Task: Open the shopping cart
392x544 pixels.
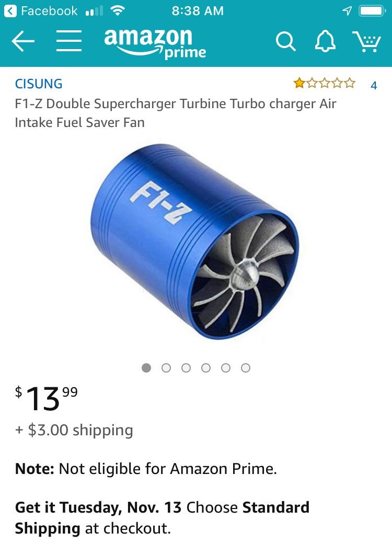Action: coord(366,41)
